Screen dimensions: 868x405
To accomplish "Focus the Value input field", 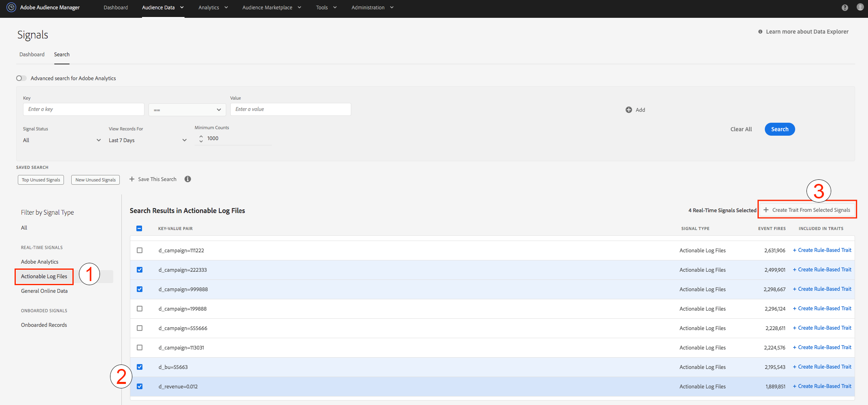I will pyautogui.click(x=291, y=109).
